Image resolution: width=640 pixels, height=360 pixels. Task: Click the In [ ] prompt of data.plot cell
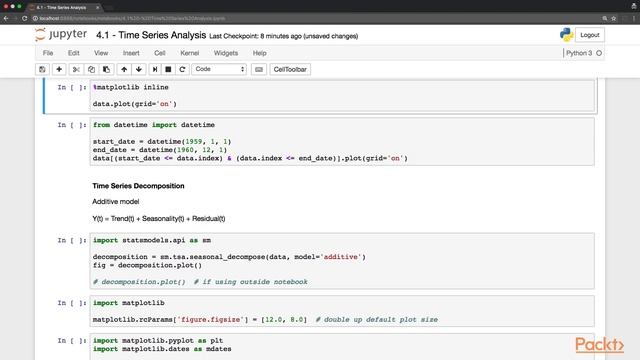72,87
